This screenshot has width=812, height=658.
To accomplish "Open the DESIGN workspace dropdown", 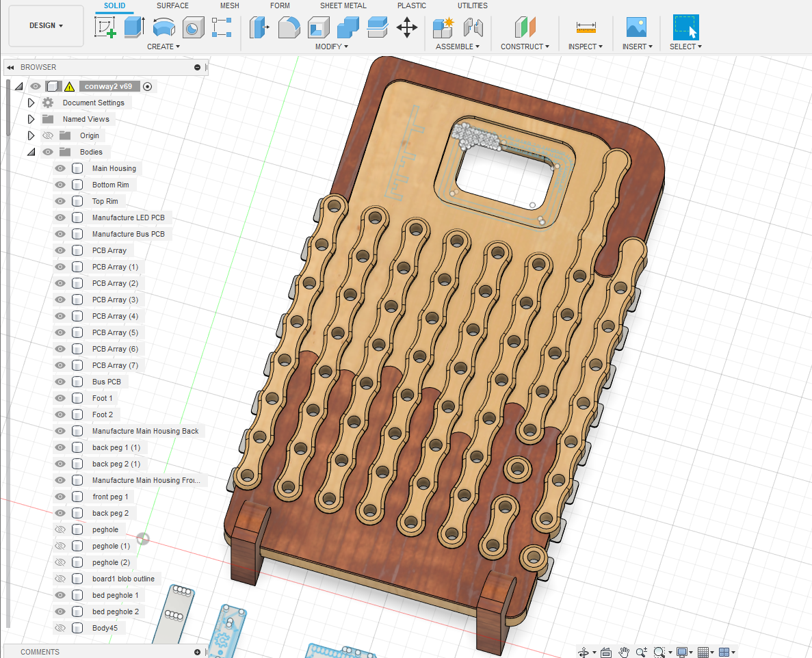I will click(46, 25).
